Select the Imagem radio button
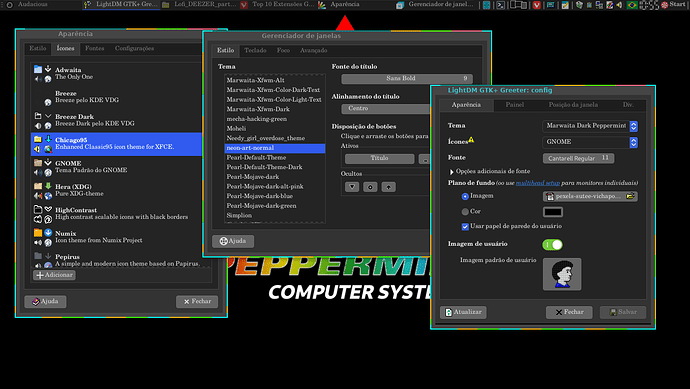The width and height of the screenshot is (690, 389). (x=465, y=196)
